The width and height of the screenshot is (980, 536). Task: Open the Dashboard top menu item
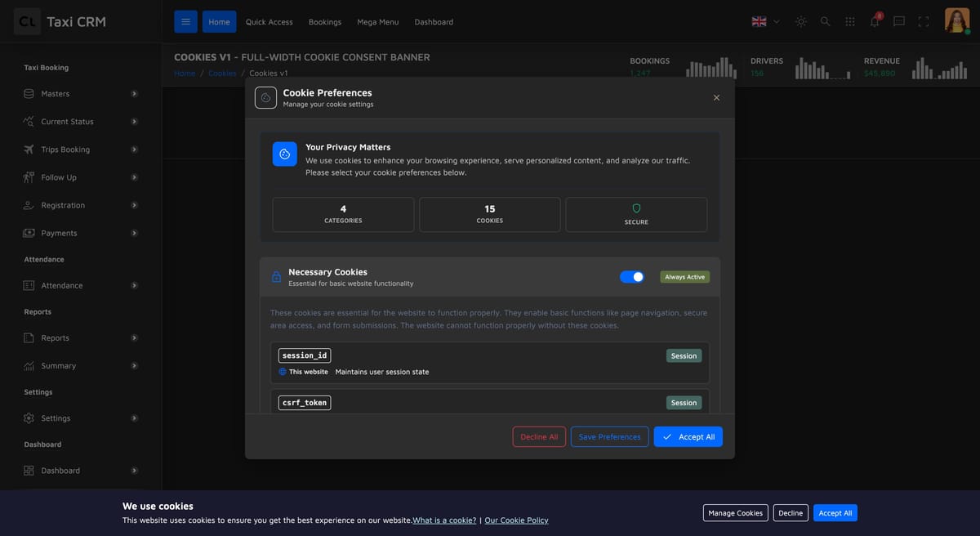tap(434, 22)
